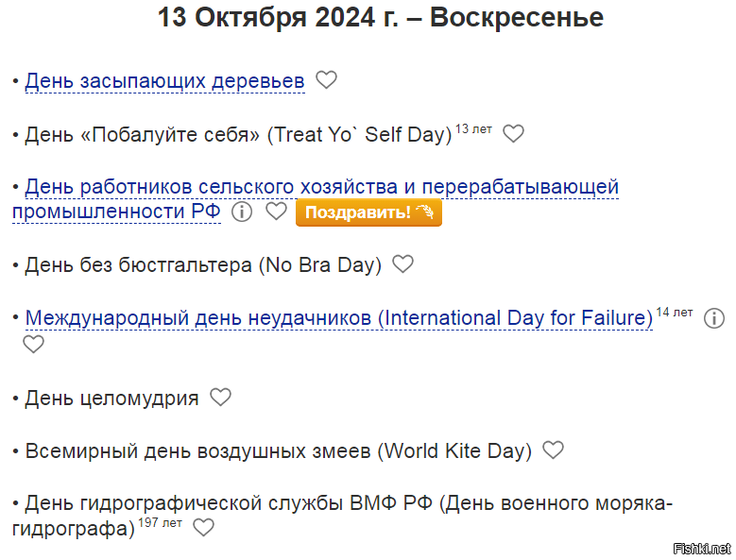
Task: Follow Международный день неудачников link
Action: [339, 318]
